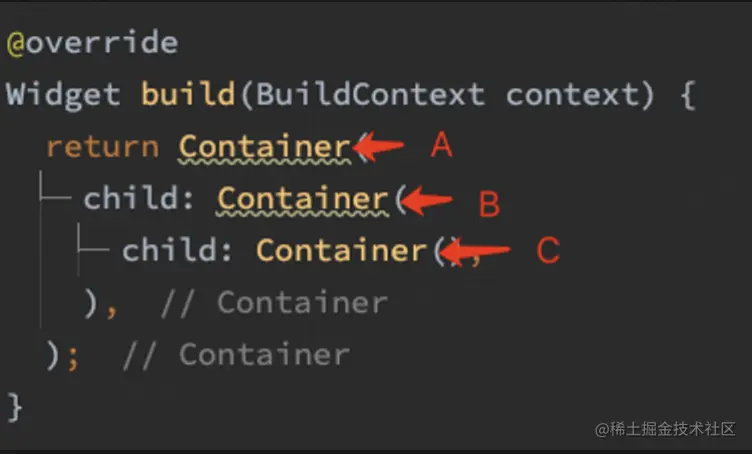Click the red letter B label

pos(489,204)
